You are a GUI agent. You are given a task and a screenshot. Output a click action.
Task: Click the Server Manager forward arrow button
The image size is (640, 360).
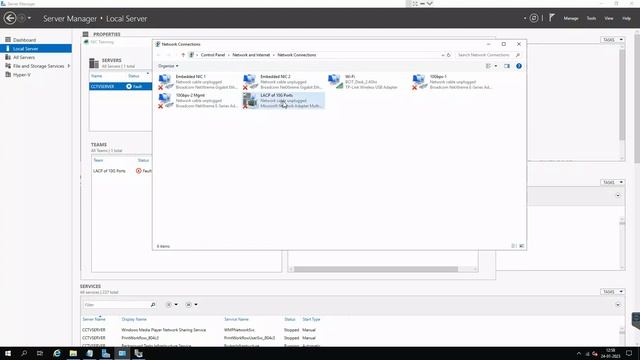click(22, 18)
